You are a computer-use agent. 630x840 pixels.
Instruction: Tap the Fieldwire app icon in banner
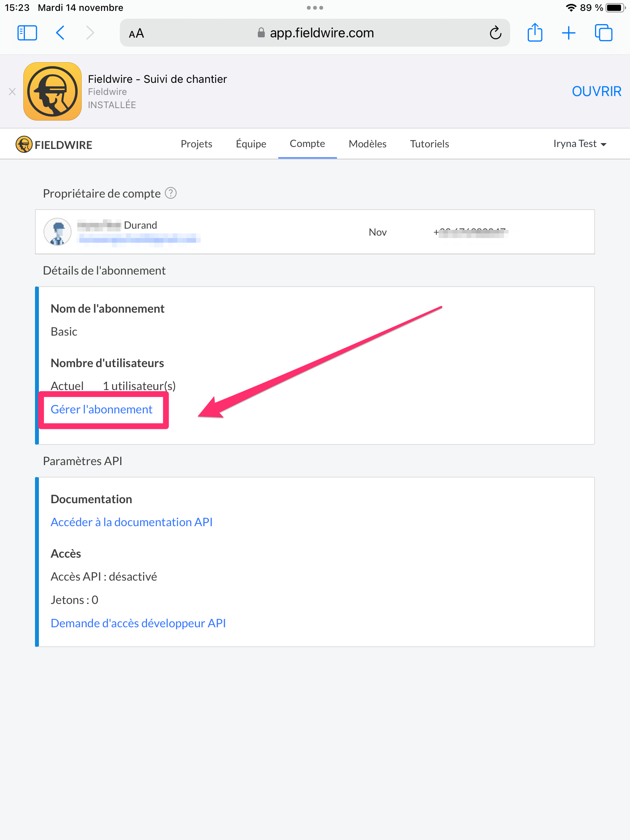click(x=52, y=91)
